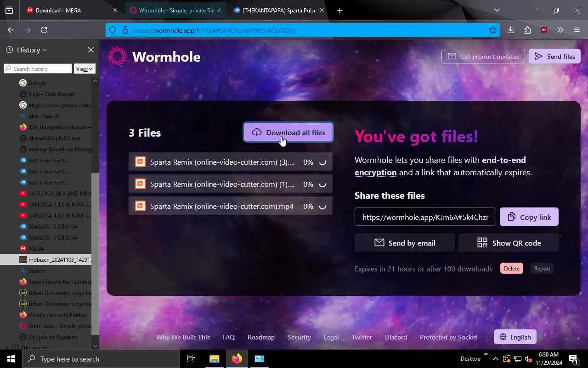The image size is (588, 368).
Task: Click the Wormhole logo
Action: [154, 57]
